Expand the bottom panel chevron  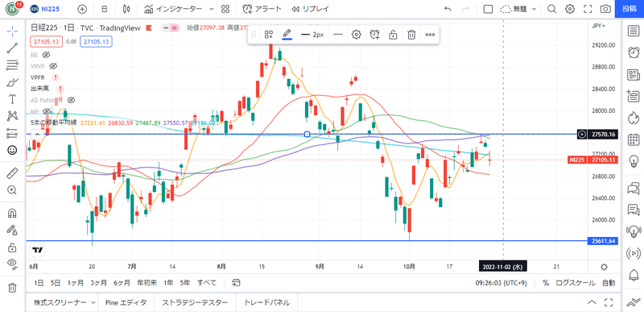pos(592,302)
